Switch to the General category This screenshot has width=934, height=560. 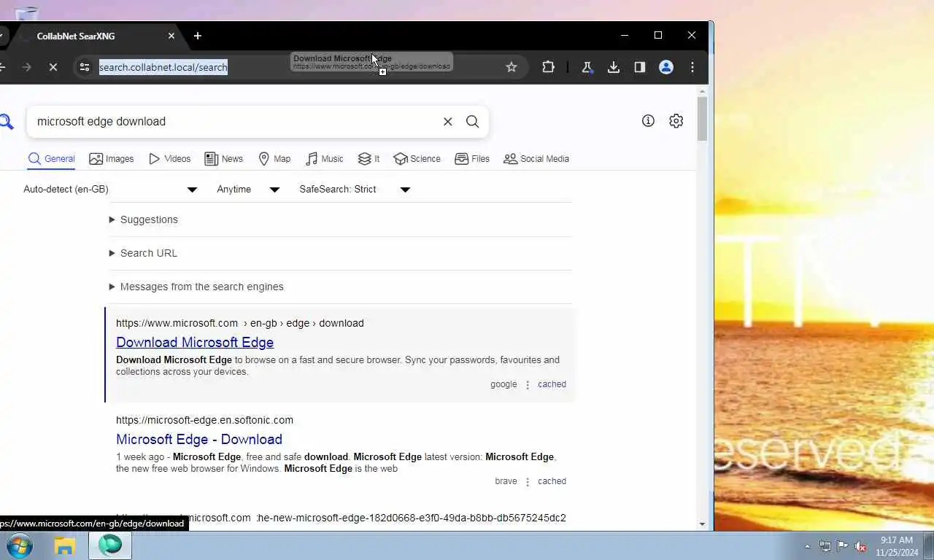click(x=51, y=159)
